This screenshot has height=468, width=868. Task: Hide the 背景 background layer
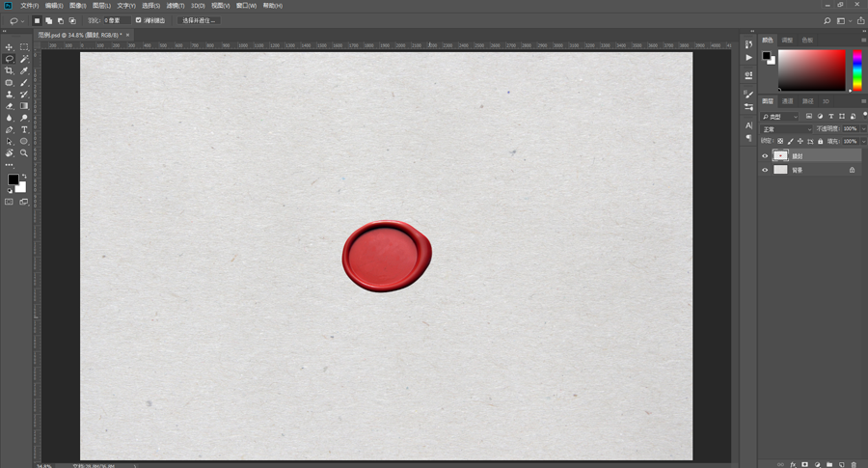point(765,170)
